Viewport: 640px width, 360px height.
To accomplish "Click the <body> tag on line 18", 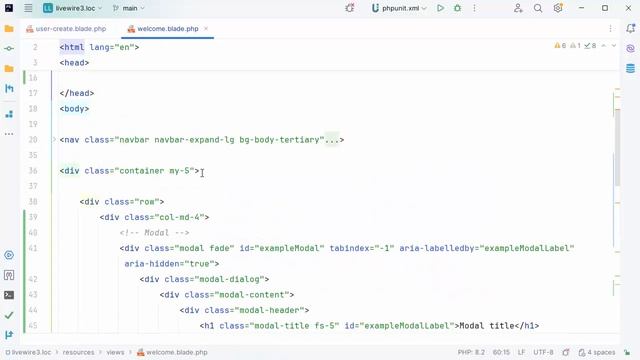I will [74, 109].
